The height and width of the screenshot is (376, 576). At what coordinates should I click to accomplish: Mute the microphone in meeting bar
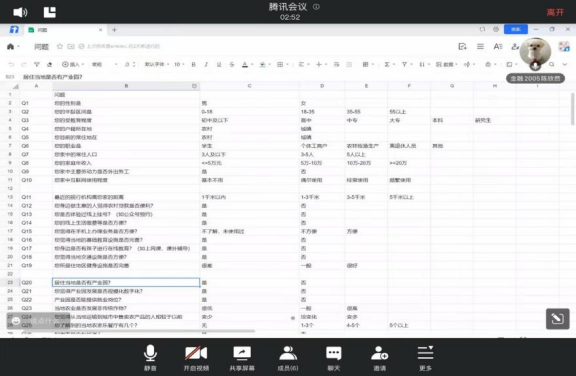150,357
